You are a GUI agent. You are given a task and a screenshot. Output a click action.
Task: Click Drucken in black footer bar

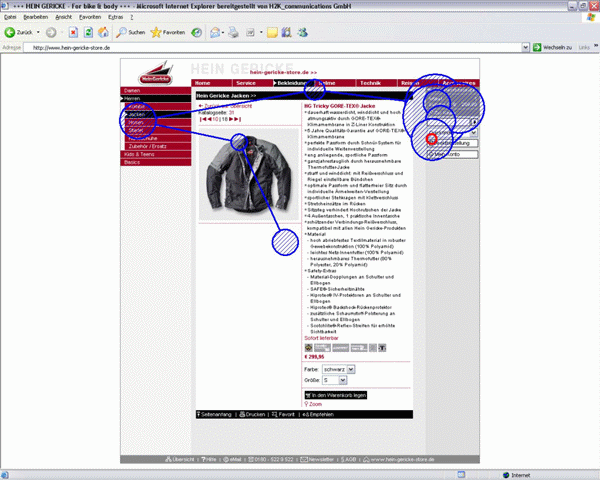[252, 415]
